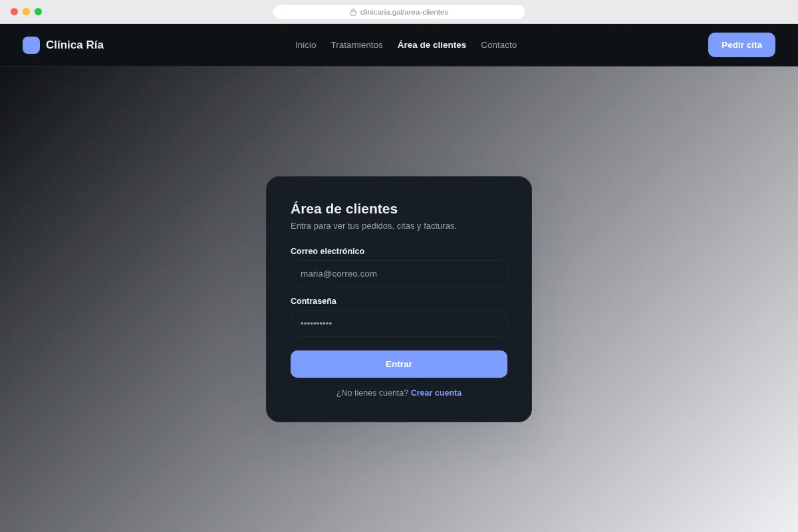798x532 pixels.
Task: Click the clinicaria.gal address bar
Action: (x=399, y=12)
